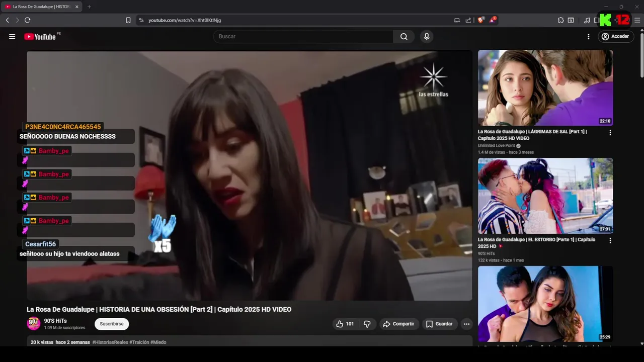
Task: Open the browser main menu
Action: pos(637,20)
